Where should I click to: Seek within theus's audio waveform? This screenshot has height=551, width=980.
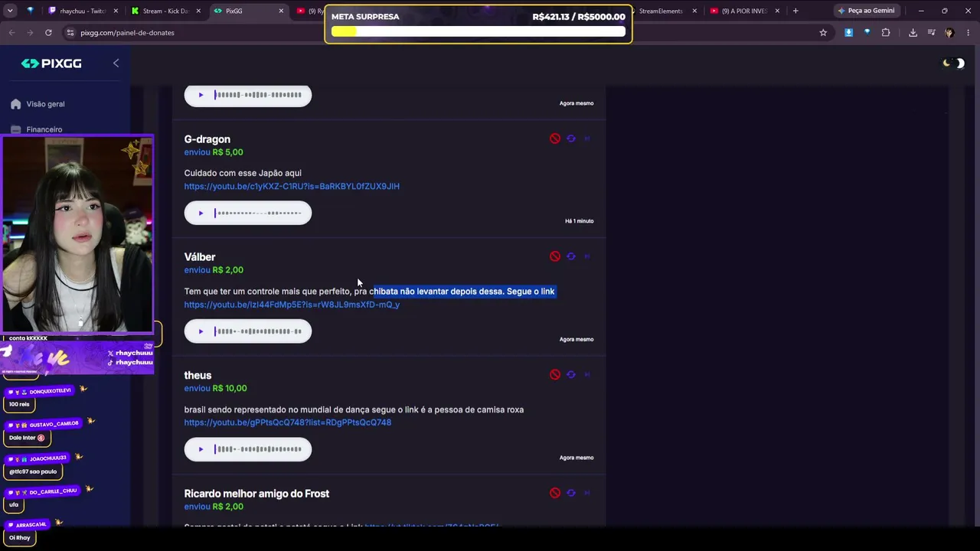(258, 449)
